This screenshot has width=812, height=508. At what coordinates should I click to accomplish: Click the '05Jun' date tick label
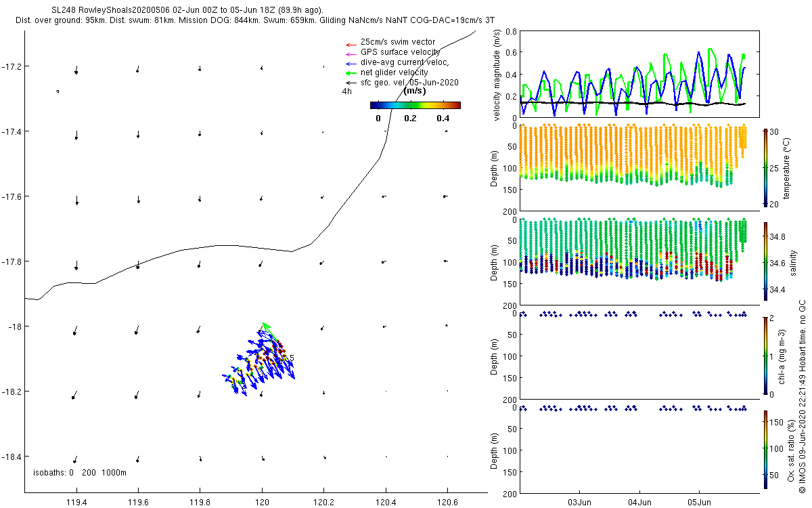[x=699, y=502]
